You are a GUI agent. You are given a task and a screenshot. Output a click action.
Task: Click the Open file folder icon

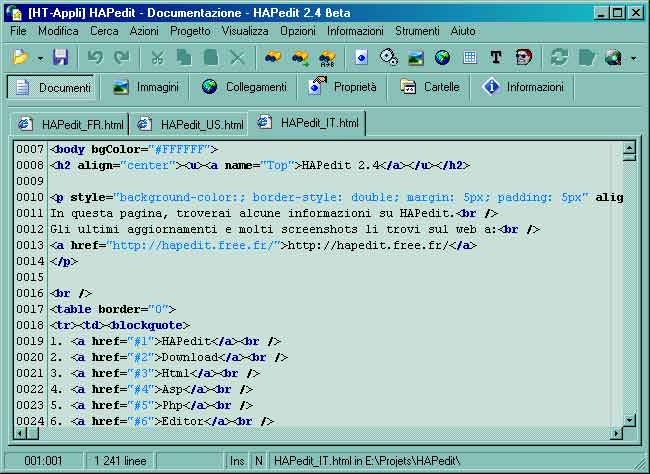(20, 57)
